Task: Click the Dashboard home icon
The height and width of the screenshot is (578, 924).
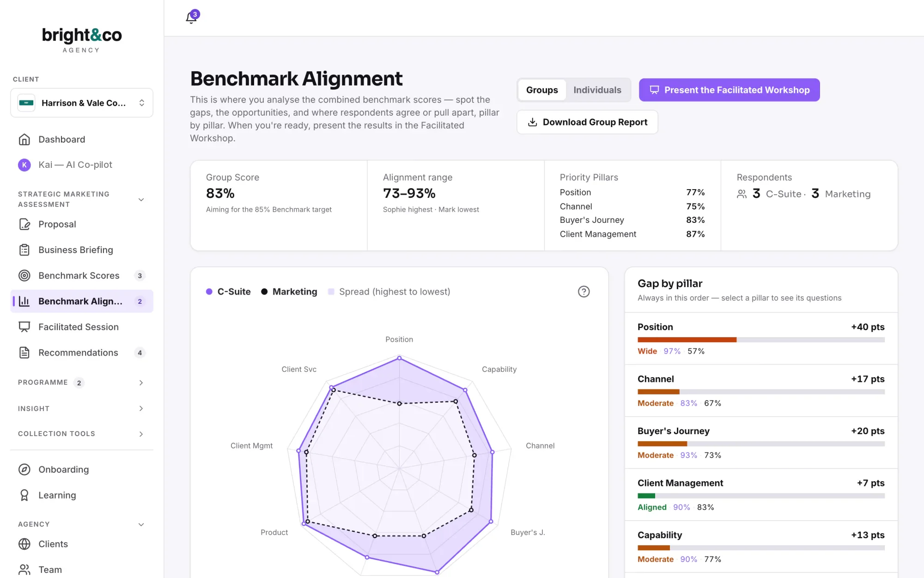Action: point(24,139)
